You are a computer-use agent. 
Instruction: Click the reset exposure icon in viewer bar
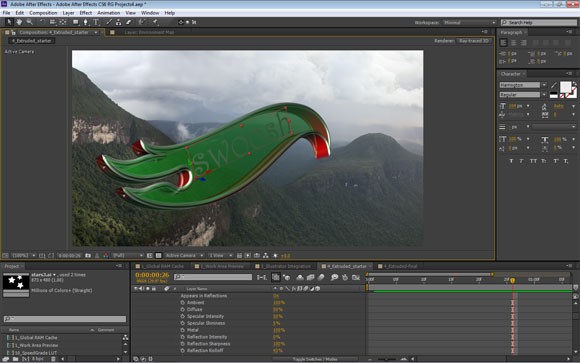pyautogui.click(x=276, y=255)
